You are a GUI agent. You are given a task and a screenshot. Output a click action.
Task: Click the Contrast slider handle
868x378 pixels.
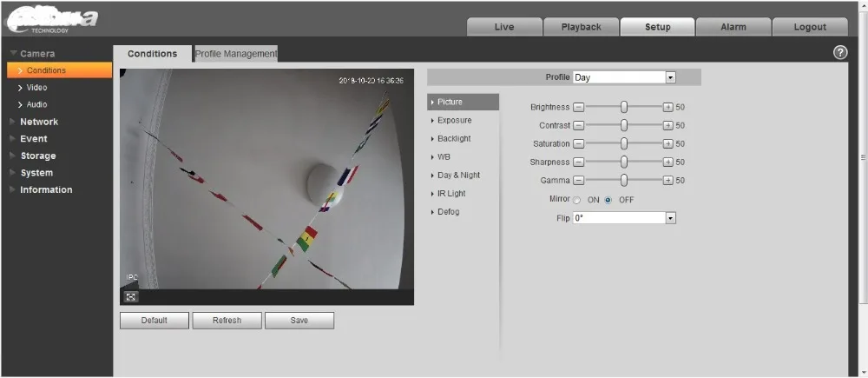[x=624, y=125]
